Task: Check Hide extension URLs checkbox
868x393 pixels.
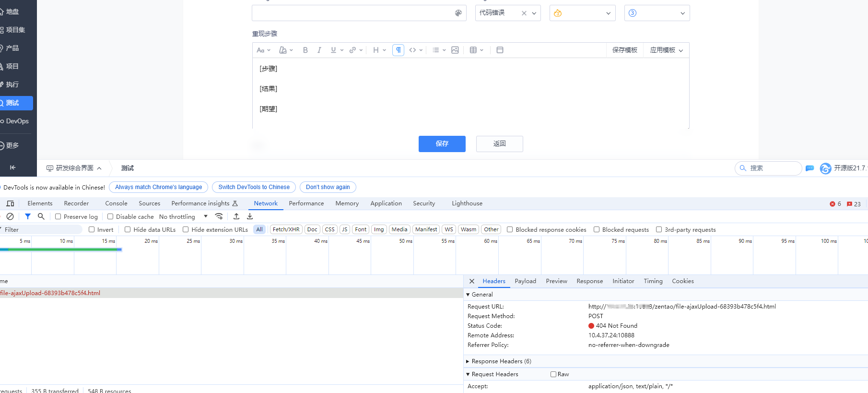Action: pyautogui.click(x=186, y=229)
